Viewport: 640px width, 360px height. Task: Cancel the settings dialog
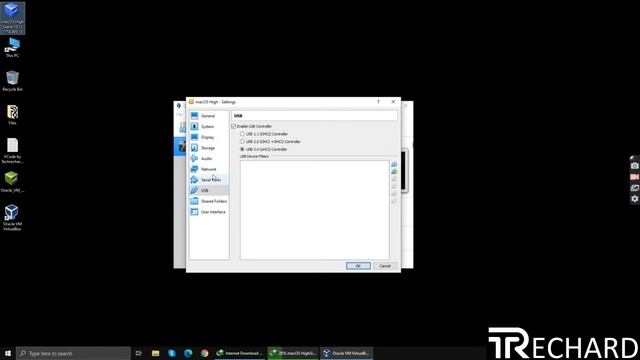(385, 266)
